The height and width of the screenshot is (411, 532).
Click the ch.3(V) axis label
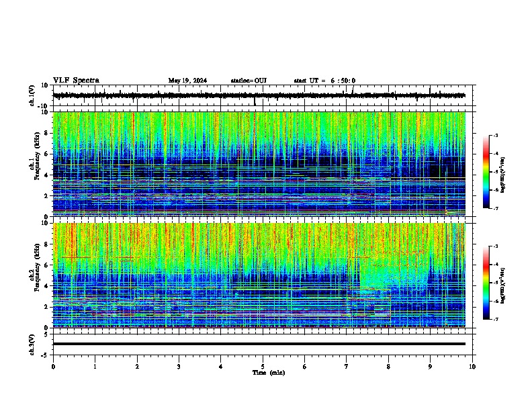[32, 345]
